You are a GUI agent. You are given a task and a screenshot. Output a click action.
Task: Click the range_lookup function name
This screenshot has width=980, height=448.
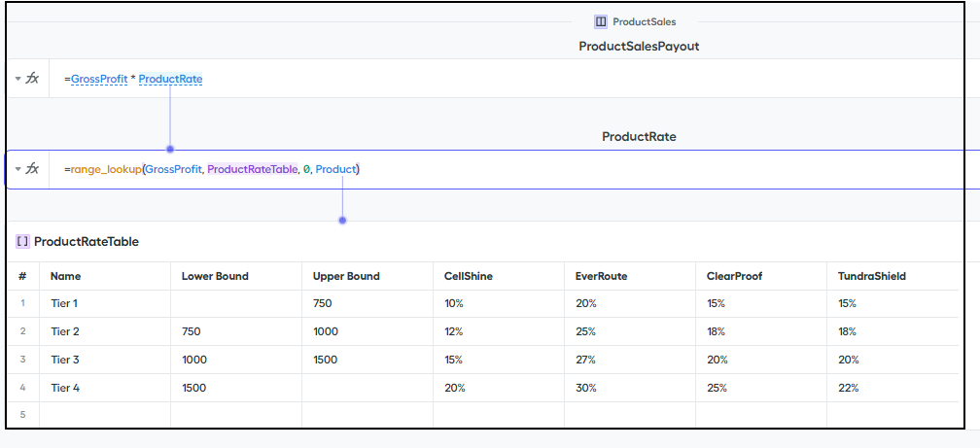pyautogui.click(x=106, y=169)
